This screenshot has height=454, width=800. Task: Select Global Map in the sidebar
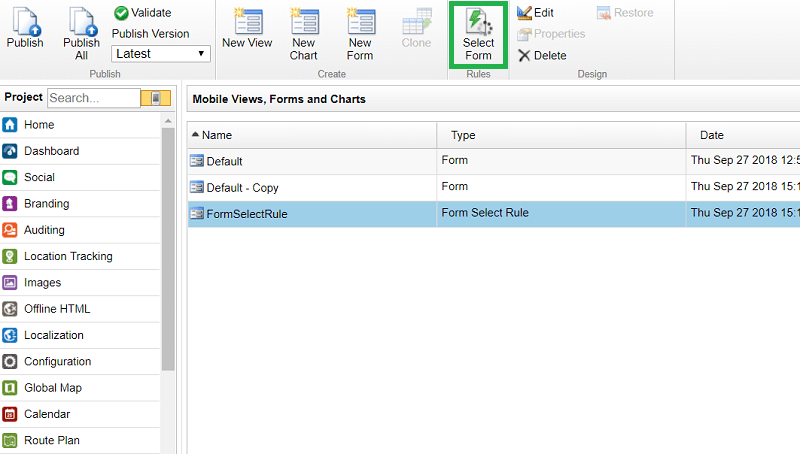(x=80, y=388)
